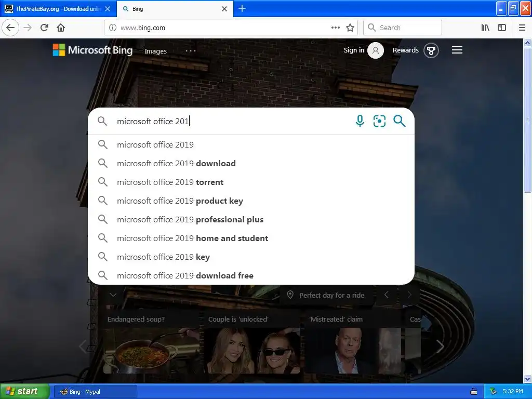Pick suggestion microsoft office 2019 torrent
This screenshot has height=399, width=532.
click(x=251, y=182)
